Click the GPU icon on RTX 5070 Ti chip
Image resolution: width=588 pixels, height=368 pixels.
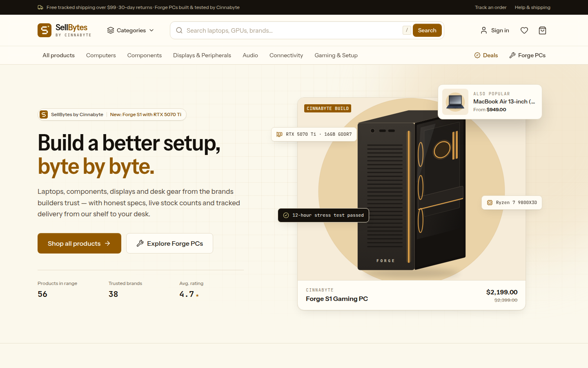[279, 135]
